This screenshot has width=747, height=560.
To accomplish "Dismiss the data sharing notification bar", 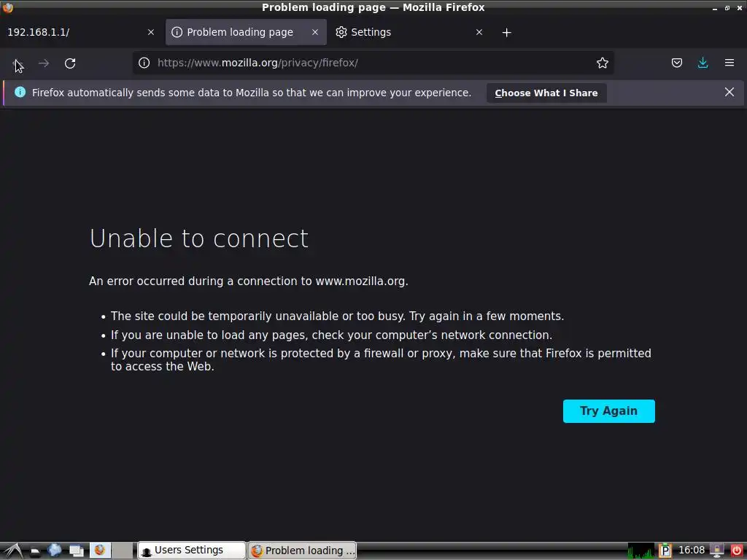I will click(x=729, y=93).
